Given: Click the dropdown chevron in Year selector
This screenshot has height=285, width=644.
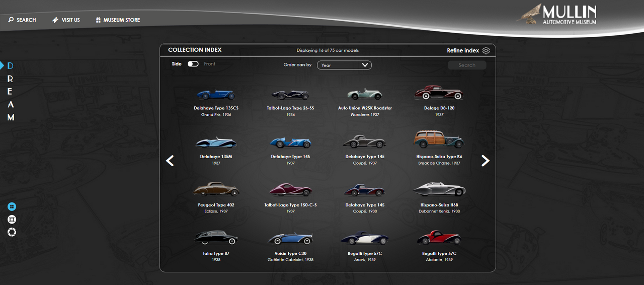Looking at the screenshot, I should (365, 65).
